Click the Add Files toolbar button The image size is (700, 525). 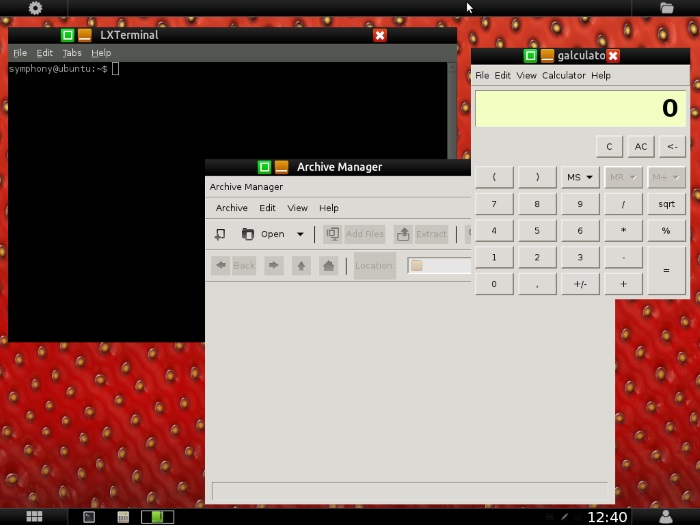(x=354, y=234)
